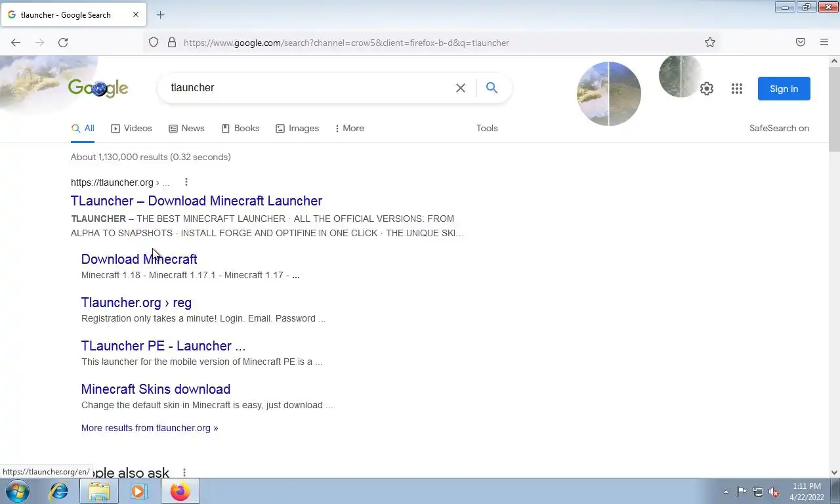
Task: Switch to News results
Action: tap(186, 128)
